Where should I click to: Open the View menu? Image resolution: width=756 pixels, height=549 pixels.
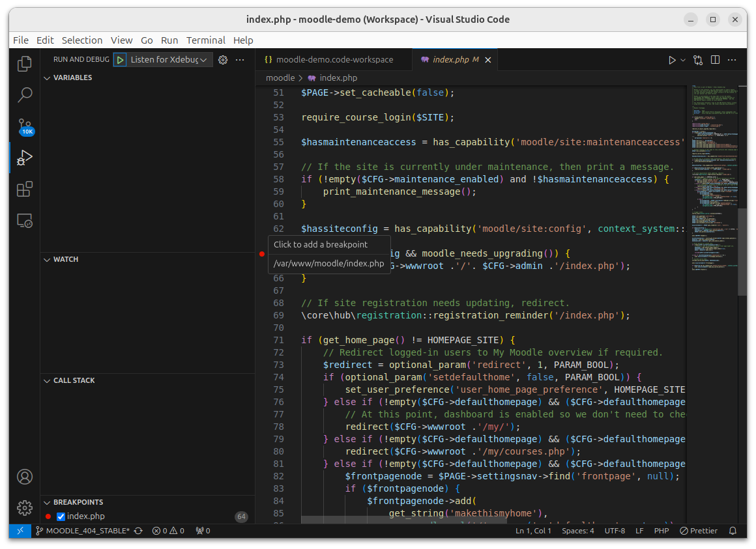click(x=121, y=40)
